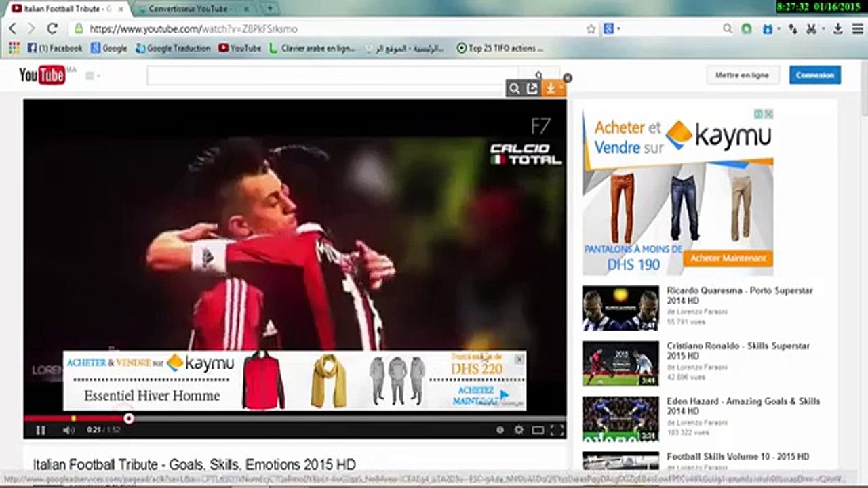Go forward with the browser arrow
The width and height of the screenshot is (868, 488).
point(31,29)
